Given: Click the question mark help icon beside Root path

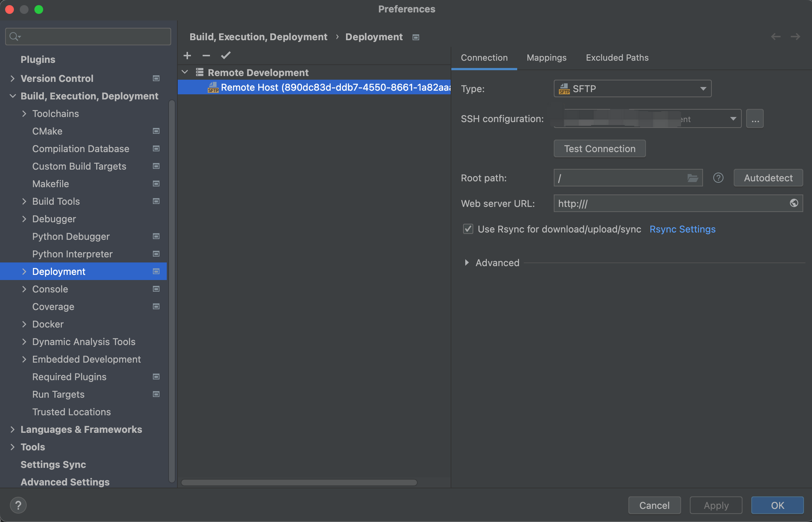Looking at the screenshot, I should 718,178.
